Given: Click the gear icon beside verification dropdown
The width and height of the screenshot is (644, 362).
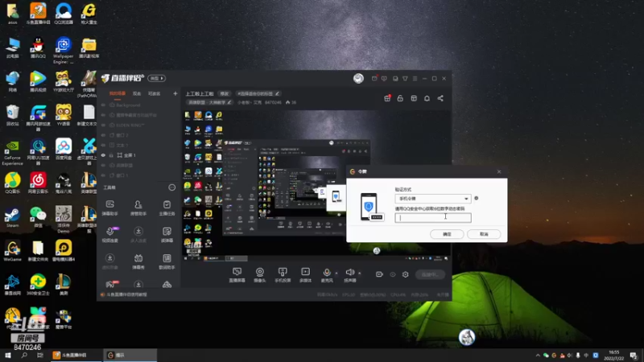Looking at the screenshot, I should pos(476,198).
